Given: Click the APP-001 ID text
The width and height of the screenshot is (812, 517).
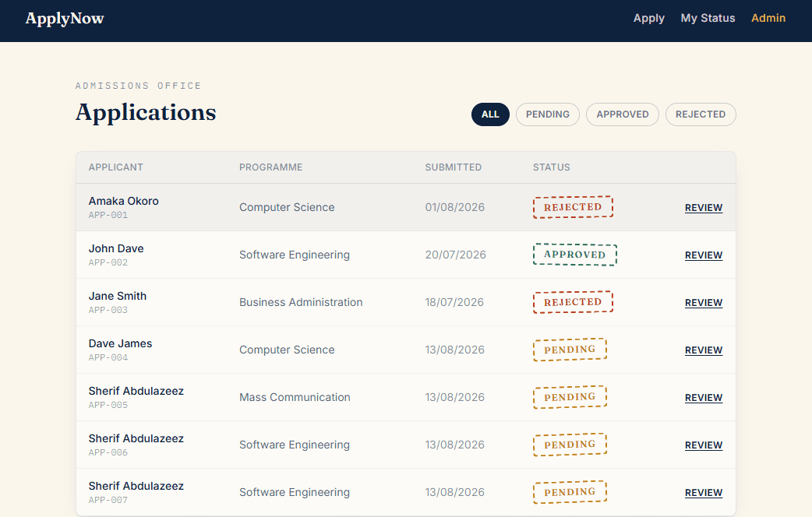Looking at the screenshot, I should tap(108, 215).
